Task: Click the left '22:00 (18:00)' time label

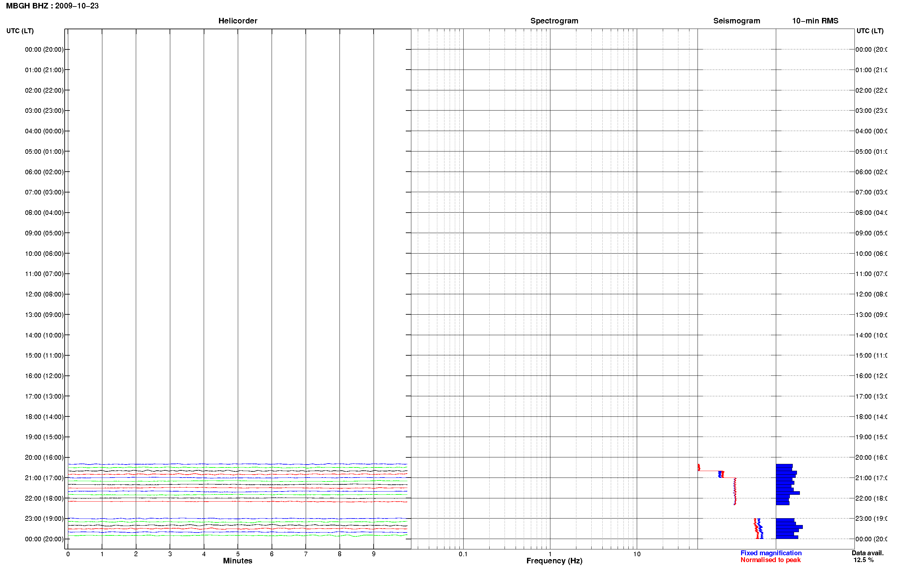Action: point(44,498)
